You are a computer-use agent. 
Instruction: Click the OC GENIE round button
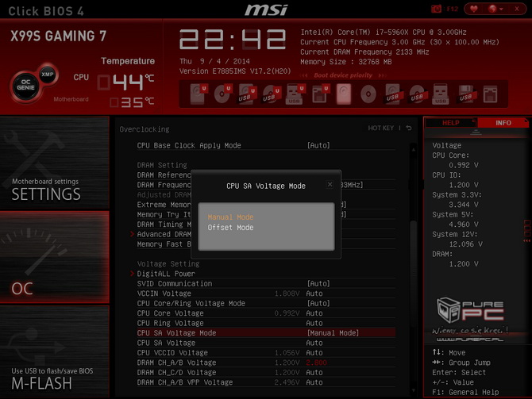click(25, 85)
